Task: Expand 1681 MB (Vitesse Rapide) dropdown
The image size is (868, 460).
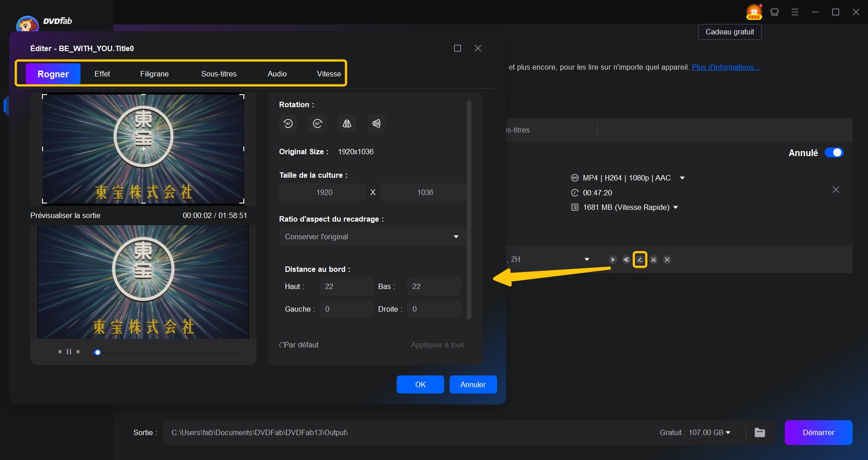Action: [676, 207]
